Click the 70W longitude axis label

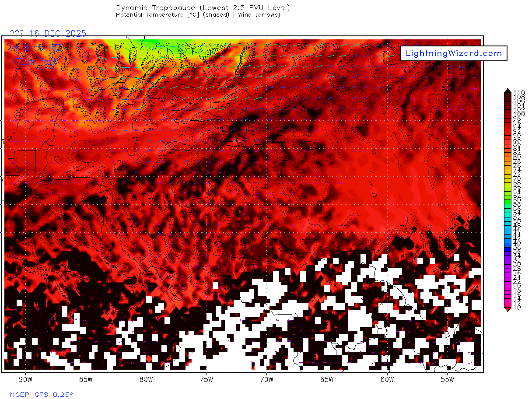[x=266, y=379]
